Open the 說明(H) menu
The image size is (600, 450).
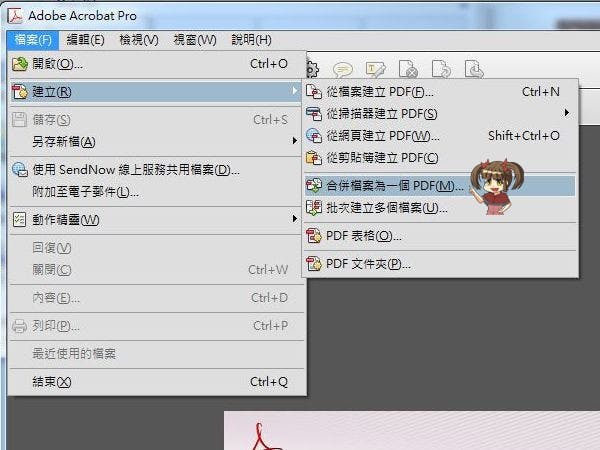pos(251,40)
